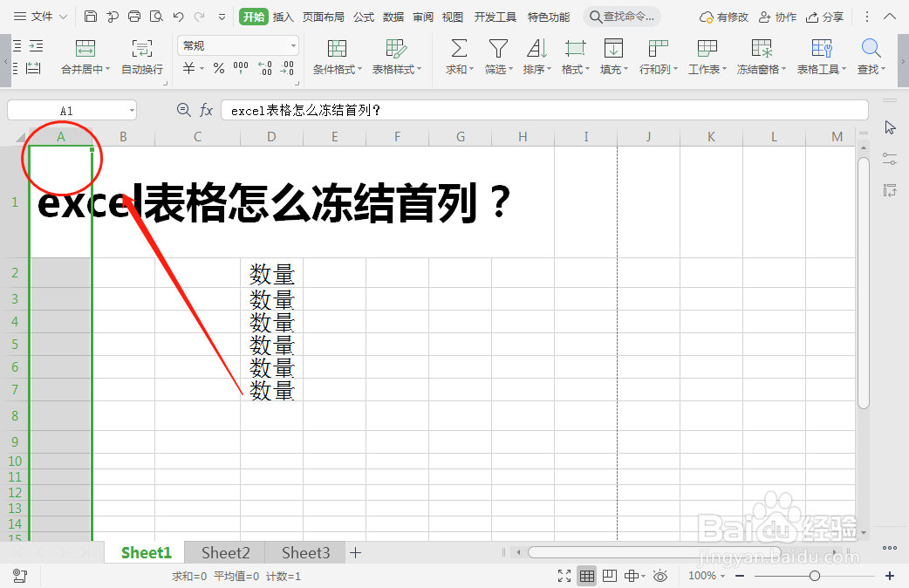Screen dimensions: 909x588
Task: Click the 协作 collaborate button
Action: (x=777, y=17)
